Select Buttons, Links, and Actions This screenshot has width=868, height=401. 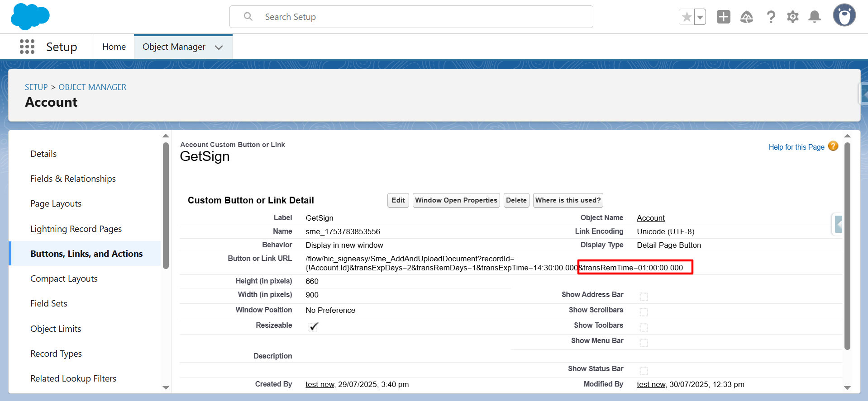pyautogui.click(x=86, y=254)
